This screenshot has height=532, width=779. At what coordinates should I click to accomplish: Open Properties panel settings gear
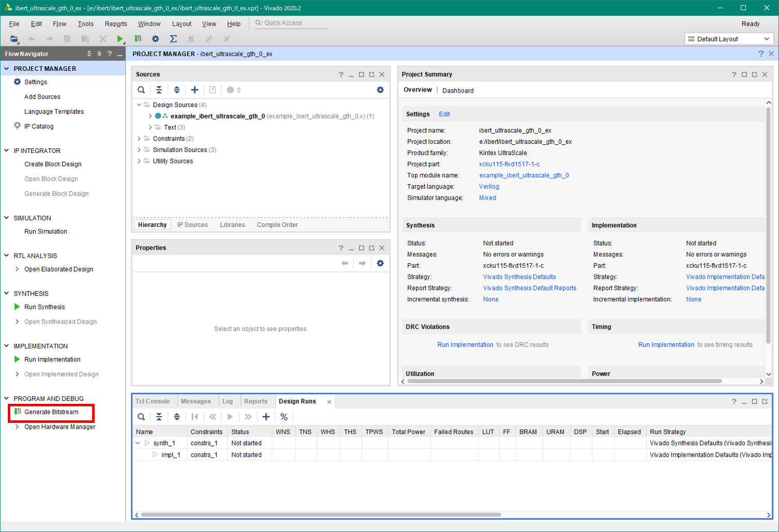click(380, 263)
